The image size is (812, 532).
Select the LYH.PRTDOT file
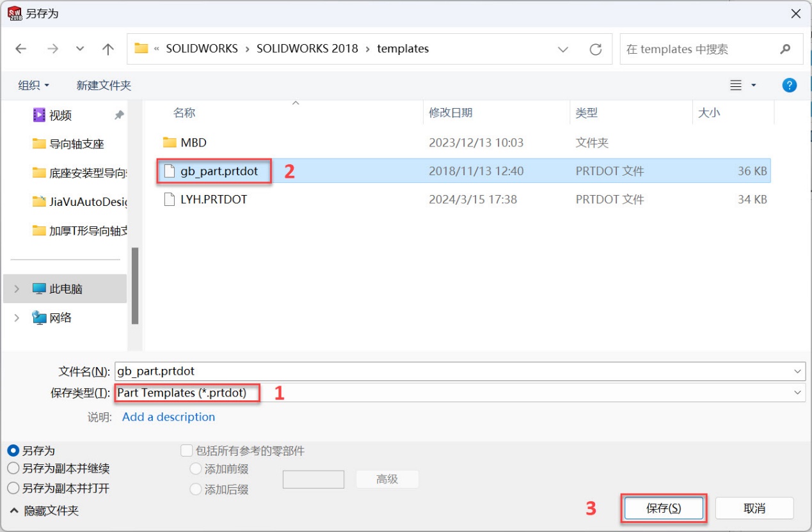coord(214,199)
